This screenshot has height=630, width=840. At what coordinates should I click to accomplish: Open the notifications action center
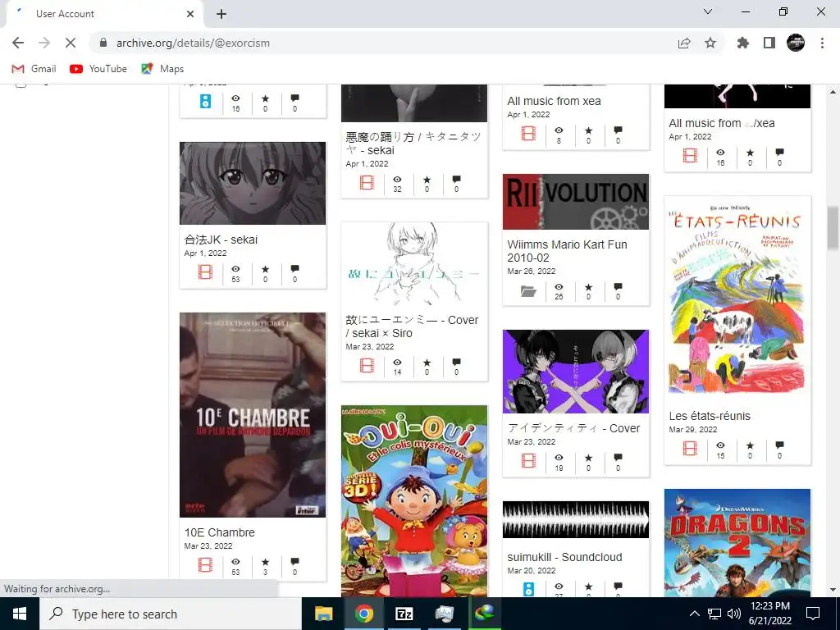[x=813, y=614]
